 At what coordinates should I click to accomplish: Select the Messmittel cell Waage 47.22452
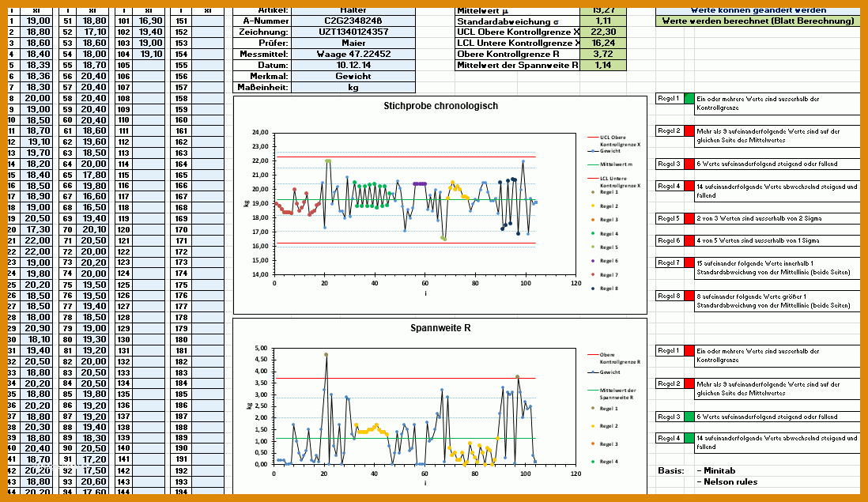tap(353, 55)
